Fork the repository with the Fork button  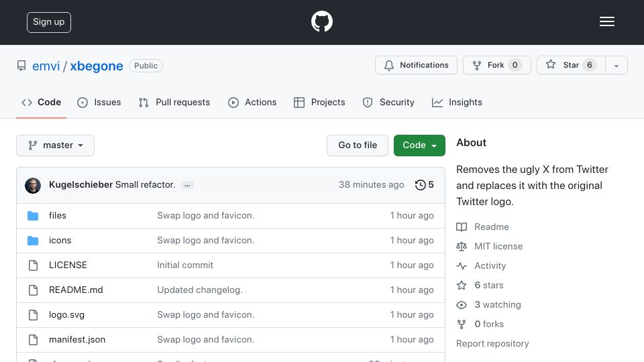coord(497,65)
